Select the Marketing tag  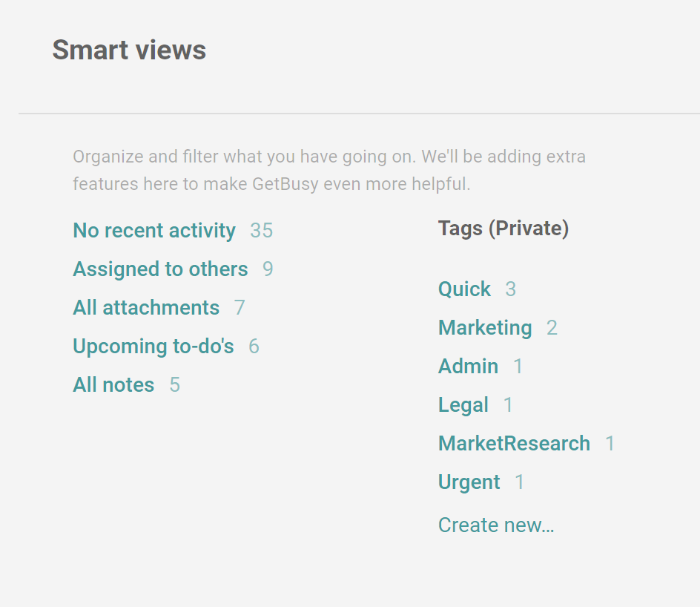point(485,328)
